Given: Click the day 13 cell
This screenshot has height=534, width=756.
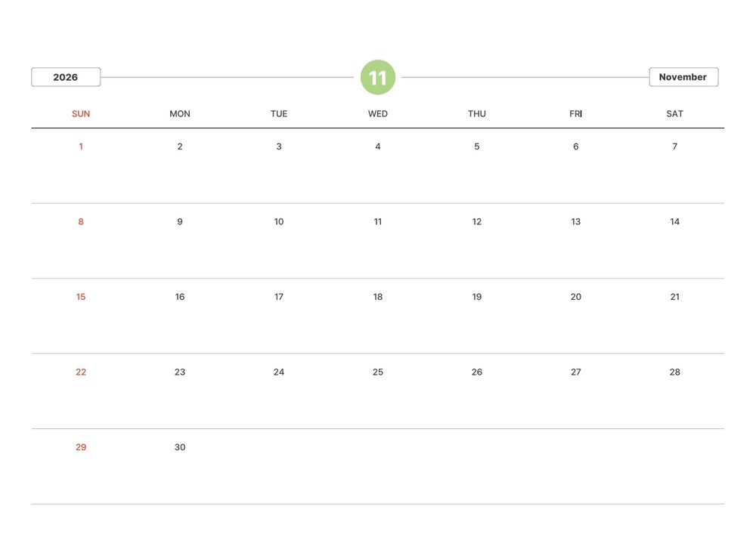Looking at the screenshot, I should coord(576,222).
